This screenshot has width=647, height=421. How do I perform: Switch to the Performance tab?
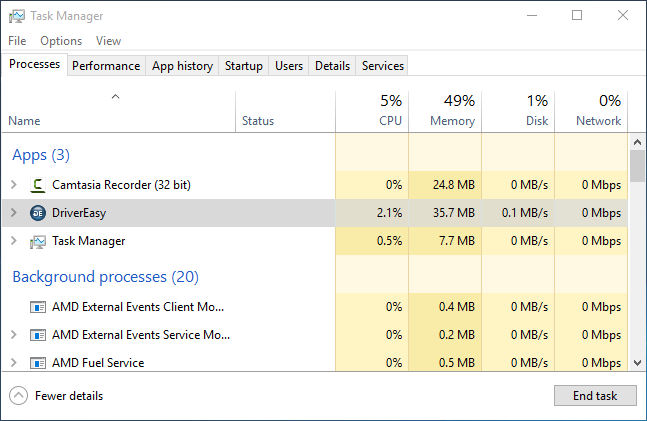click(106, 66)
